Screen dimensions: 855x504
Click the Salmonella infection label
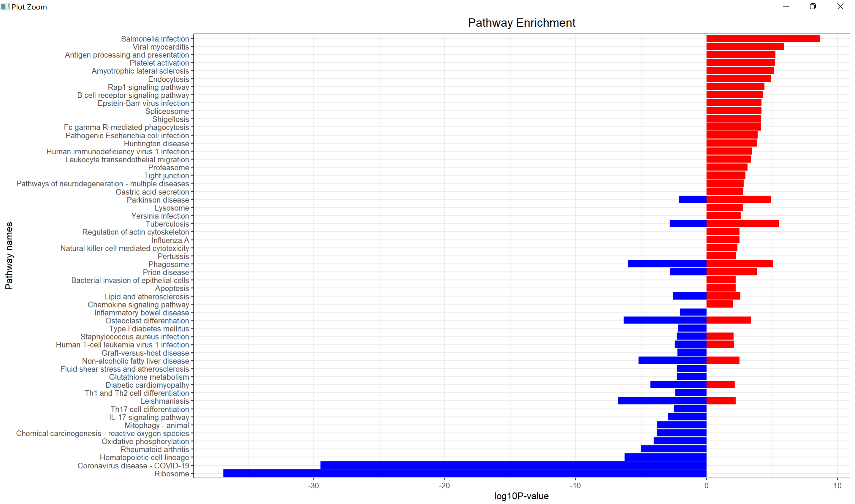pyautogui.click(x=155, y=39)
